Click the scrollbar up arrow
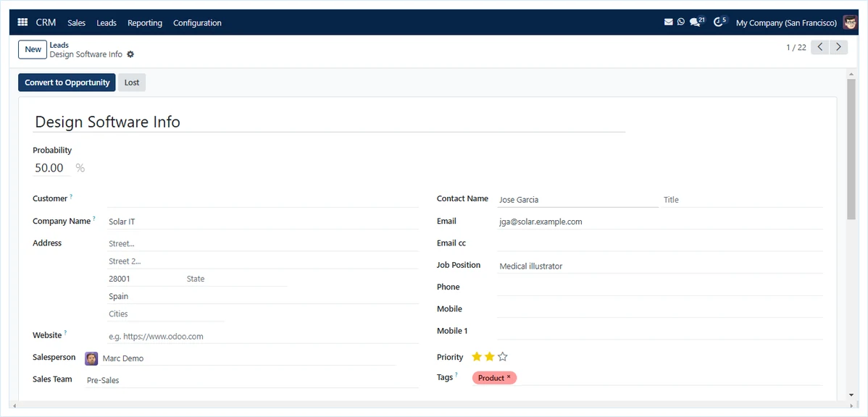Screen dimensions: 868x417 click(x=851, y=74)
